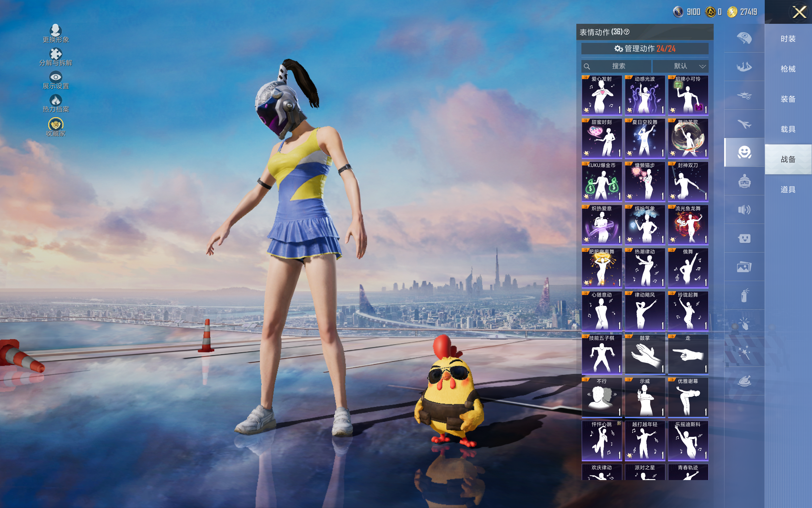Open the parachute skins category
The image size is (812, 508).
pos(744,38)
